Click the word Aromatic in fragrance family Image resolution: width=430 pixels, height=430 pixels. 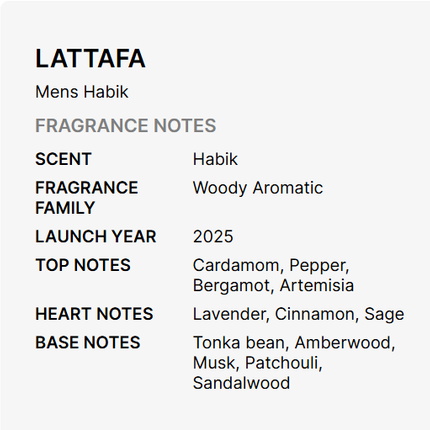(x=288, y=188)
